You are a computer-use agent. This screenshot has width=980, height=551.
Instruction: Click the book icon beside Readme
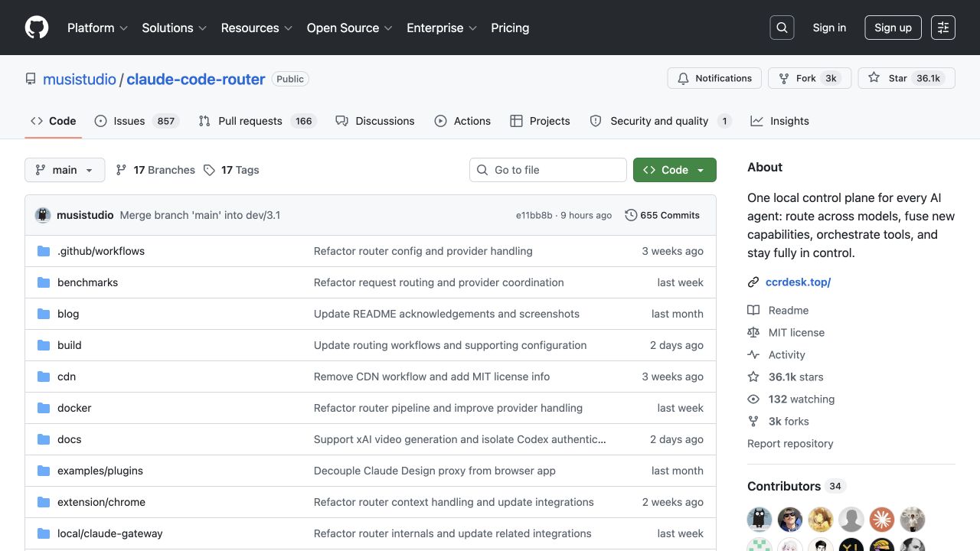coord(753,310)
